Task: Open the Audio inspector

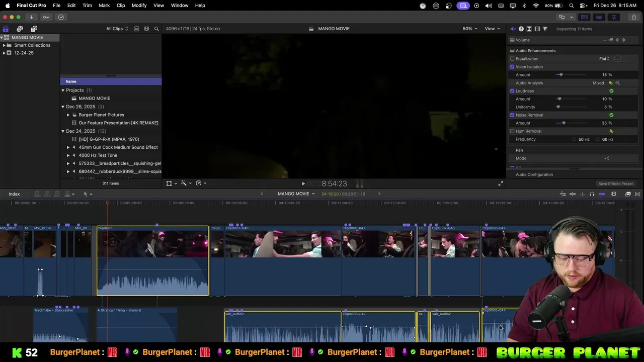Action: click(x=513, y=29)
